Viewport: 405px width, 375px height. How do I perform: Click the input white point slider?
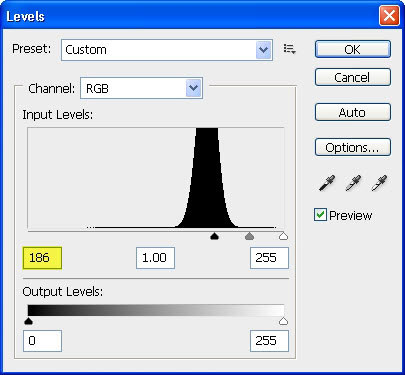(x=283, y=237)
